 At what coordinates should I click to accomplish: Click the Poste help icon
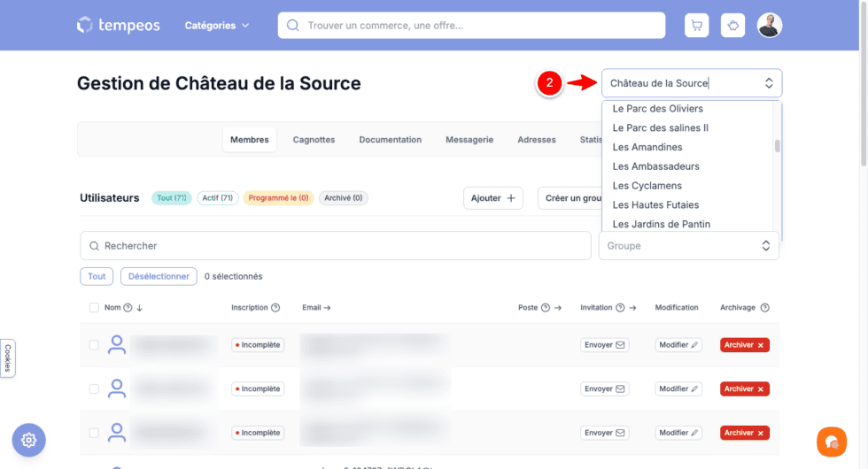pyautogui.click(x=546, y=308)
